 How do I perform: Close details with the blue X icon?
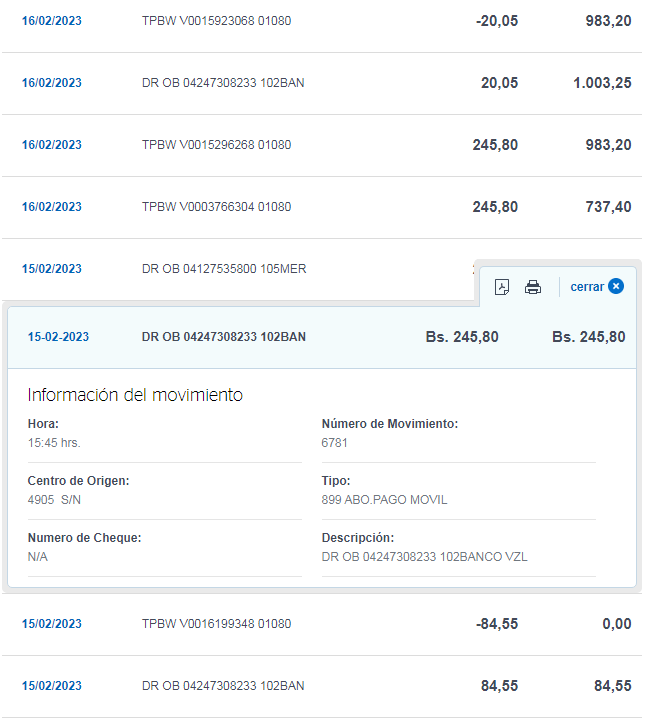click(x=616, y=286)
